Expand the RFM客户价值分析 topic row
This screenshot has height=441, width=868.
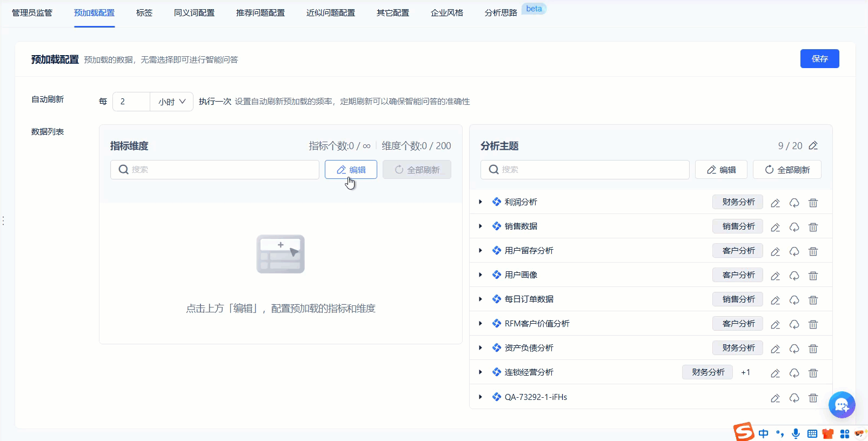480,323
